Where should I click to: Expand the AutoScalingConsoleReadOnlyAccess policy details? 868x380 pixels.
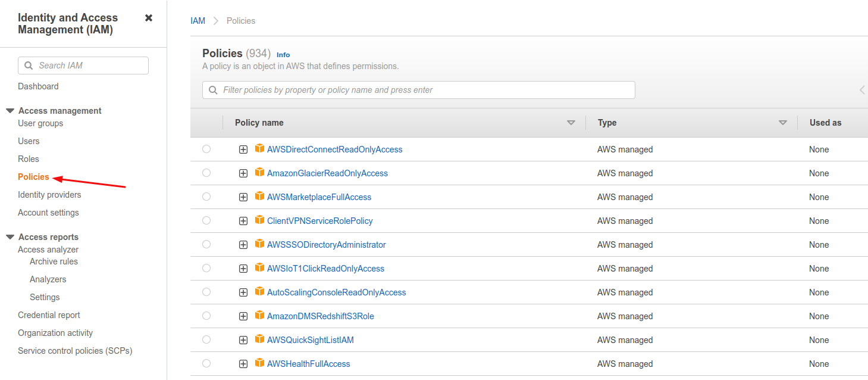tap(243, 292)
